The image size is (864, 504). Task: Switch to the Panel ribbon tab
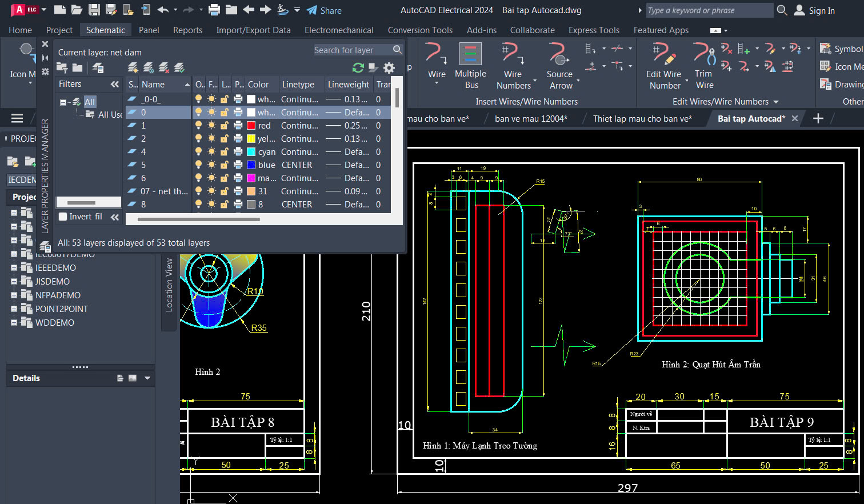pyautogui.click(x=149, y=30)
